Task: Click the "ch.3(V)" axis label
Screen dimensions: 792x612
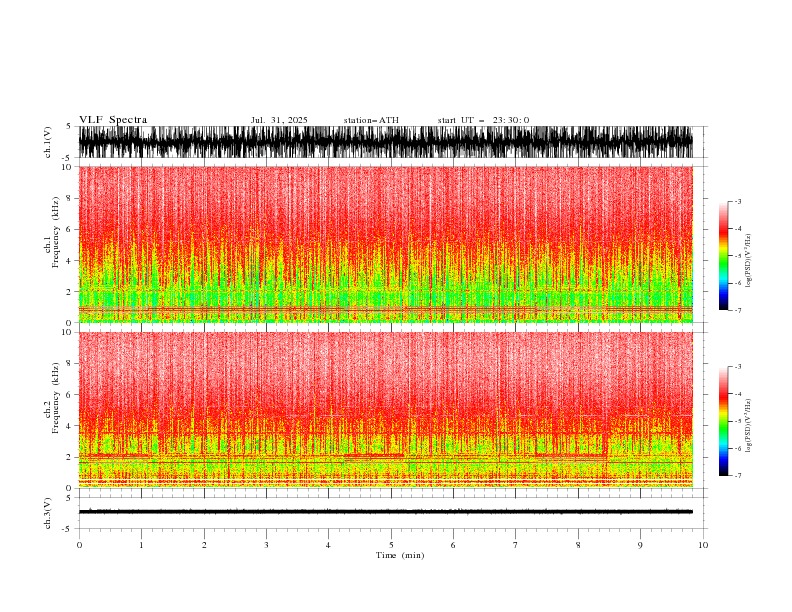Action: point(48,513)
